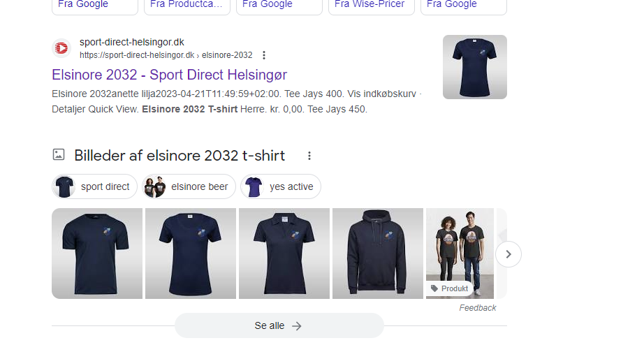Open the first navy men's t-shirt image
644x345 pixels.
pos(97,254)
